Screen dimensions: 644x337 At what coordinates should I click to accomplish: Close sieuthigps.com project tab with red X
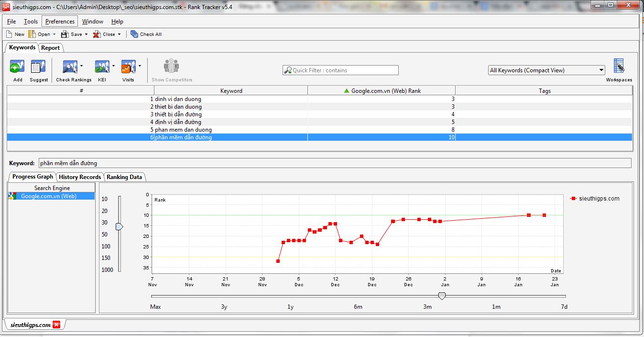click(x=56, y=325)
